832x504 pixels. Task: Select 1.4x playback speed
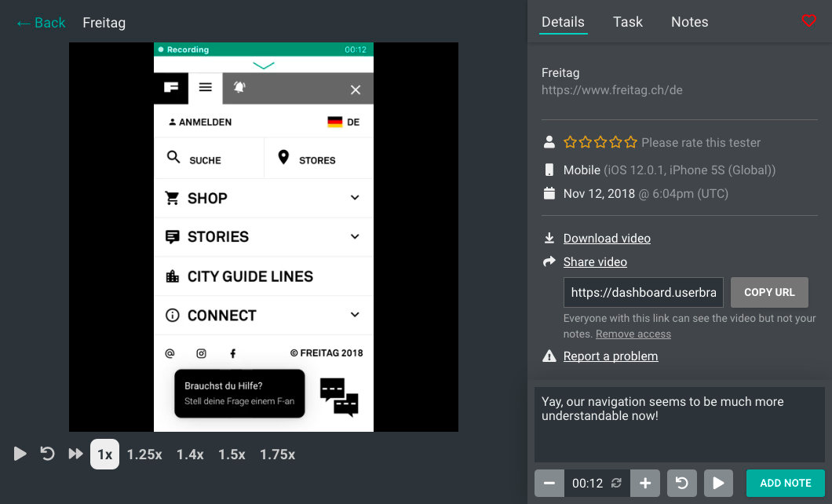190,455
